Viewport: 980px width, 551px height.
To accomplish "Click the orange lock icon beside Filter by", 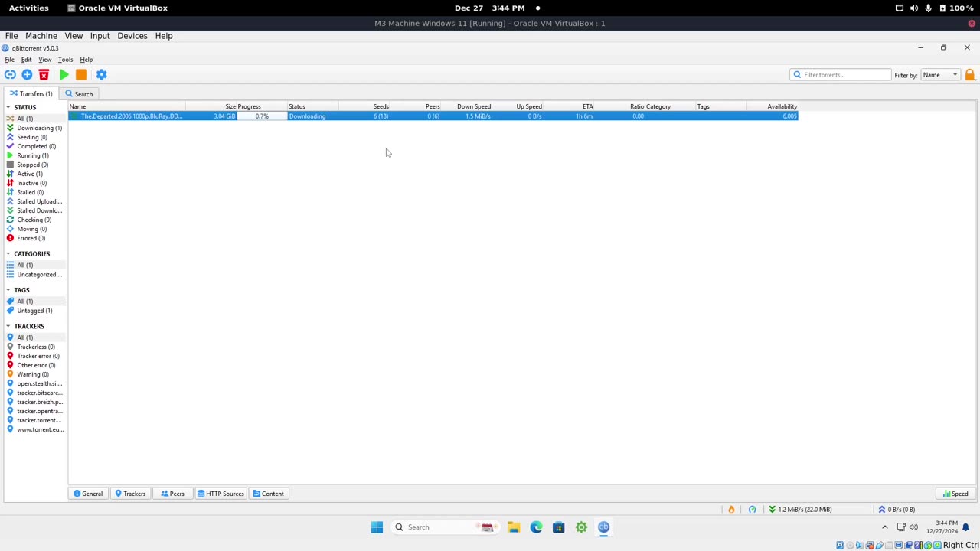I will (970, 75).
